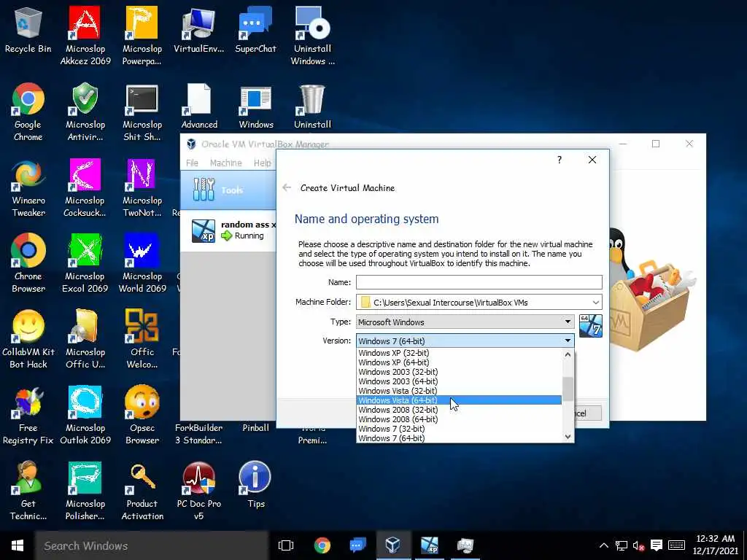Image resolution: width=747 pixels, height=560 pixels.
Task: Select Windows XP (32-bit) from version list
Action: (x=460, y=353)
